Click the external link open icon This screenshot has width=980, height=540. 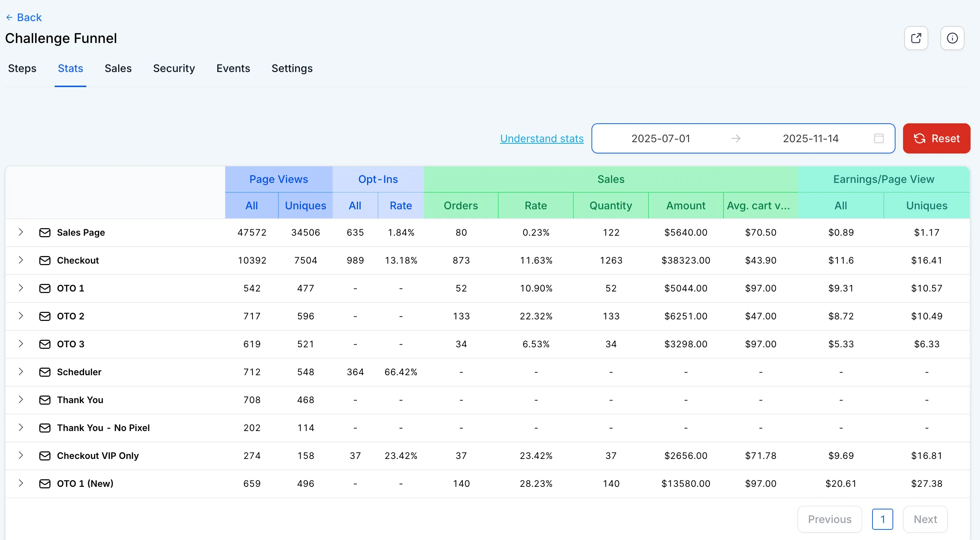[x=916, y=38]
